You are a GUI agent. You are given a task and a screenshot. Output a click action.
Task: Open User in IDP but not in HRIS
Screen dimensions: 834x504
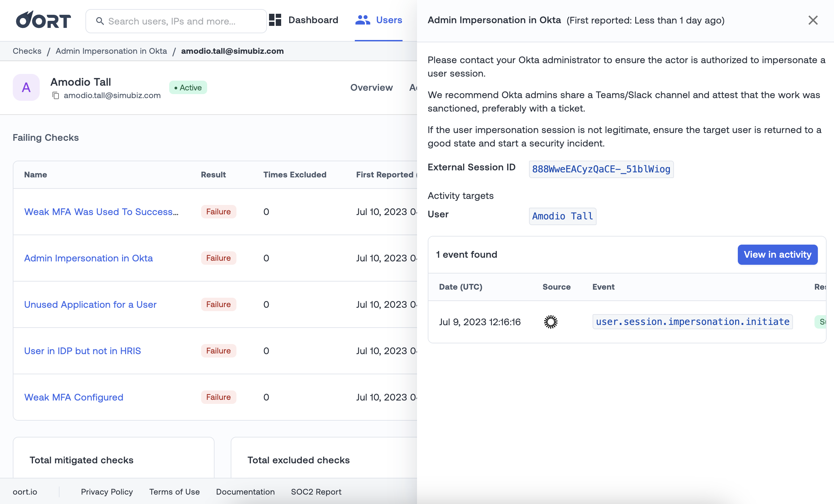tap(83, 351)
